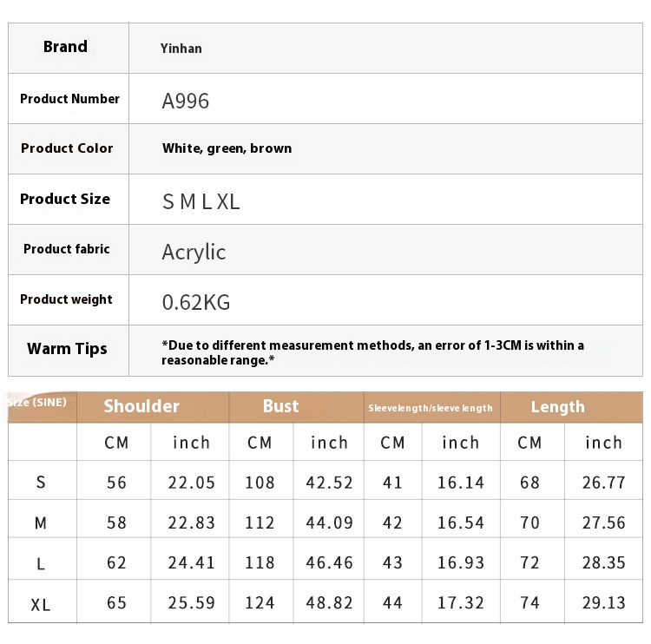Viewport: 651px width, 644px height.
Task: Click the Product fabric label
Action: coord(67,249)
